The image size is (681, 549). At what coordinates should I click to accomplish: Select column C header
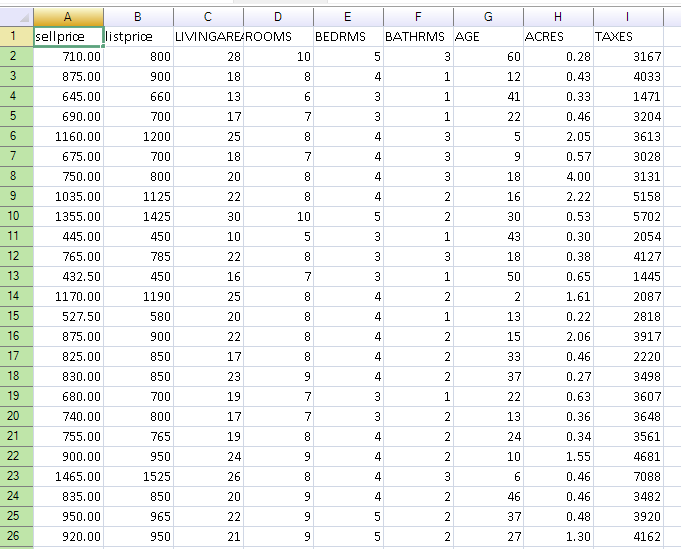click(x=208, y=17)
